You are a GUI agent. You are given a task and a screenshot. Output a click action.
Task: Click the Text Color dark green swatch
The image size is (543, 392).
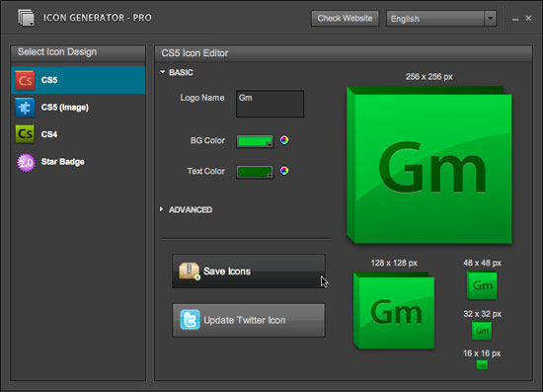pyautogui.click(x=255, y=172)
